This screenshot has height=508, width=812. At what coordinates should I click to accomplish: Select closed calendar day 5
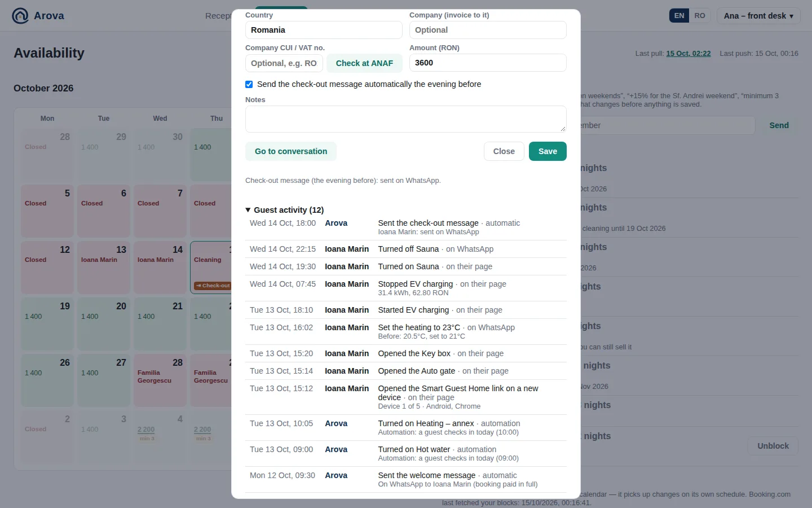click(47, 211)
